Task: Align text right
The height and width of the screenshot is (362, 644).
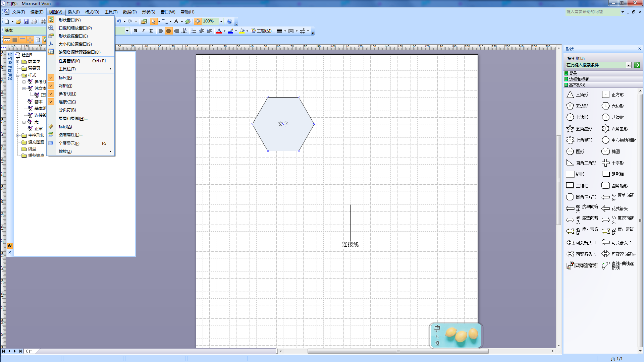Action: (x=176, y=31)
